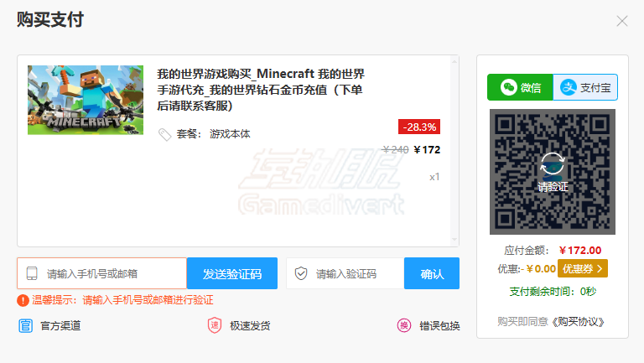Click the order list scroll up arrow
Image resolution: width=644 pixels, height=363 pixels.
tap(454, 61)
